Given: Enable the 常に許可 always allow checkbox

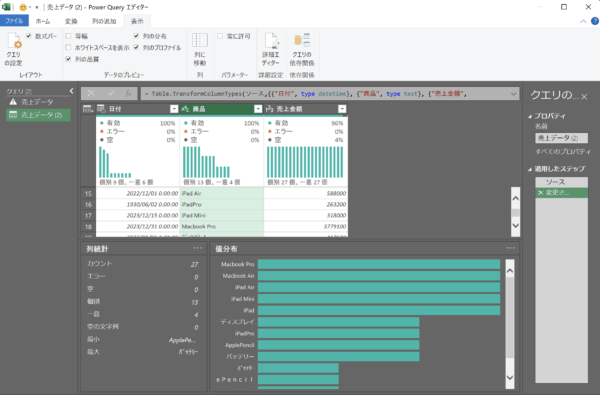Looking at the screenshot, I should 220,36.
